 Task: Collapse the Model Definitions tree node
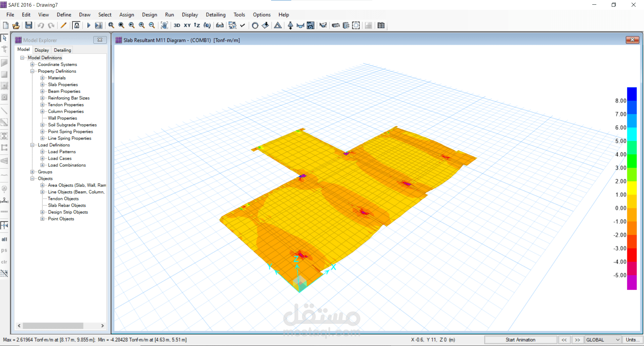tap(23, 58)
